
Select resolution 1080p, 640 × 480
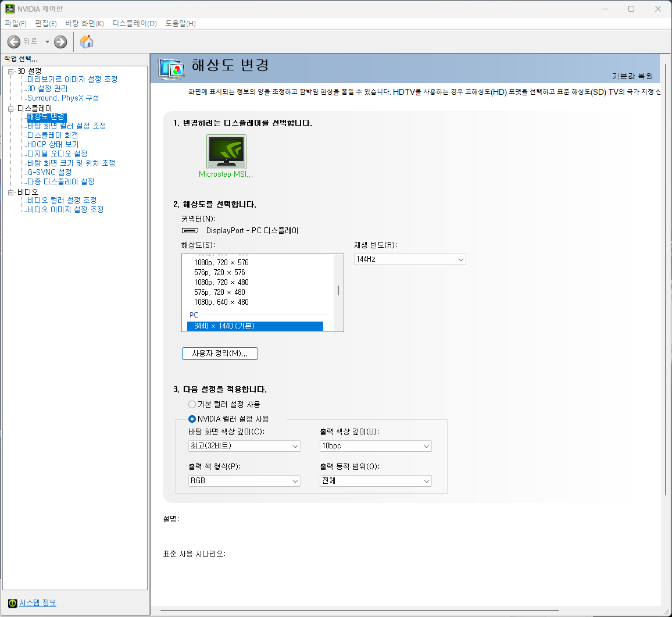[221, 302]
